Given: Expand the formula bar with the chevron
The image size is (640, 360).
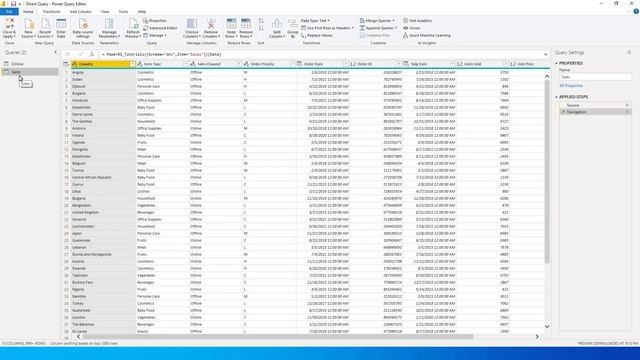Looking at the screenshot, I should 546,54.
